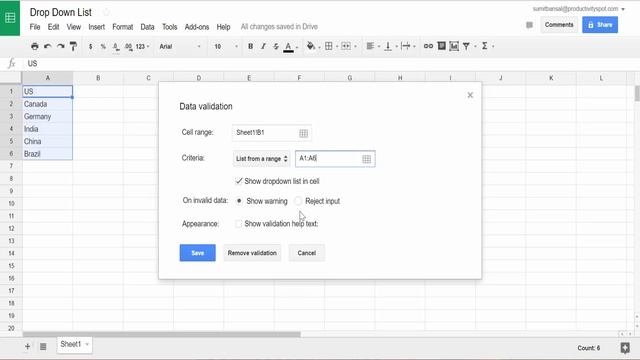Open the Borders tool
The image size is (640, 360).
pos(329,46)
